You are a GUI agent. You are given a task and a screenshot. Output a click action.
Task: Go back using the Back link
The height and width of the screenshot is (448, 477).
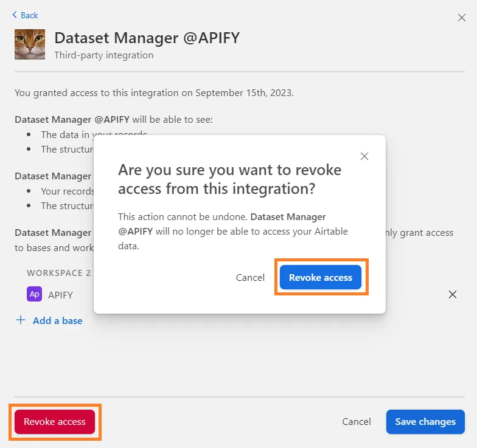click(x=25, y=15)
